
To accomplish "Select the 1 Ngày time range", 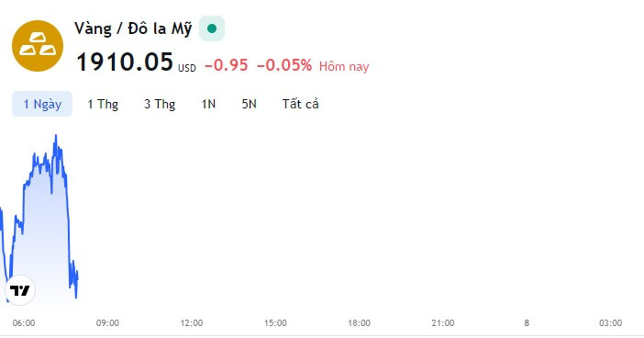I will (x=42, y=104).
